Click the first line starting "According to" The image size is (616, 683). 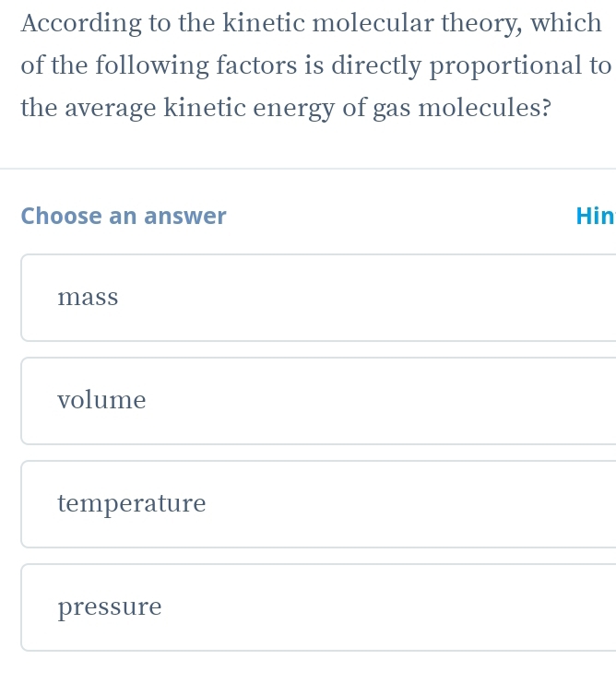point(311,23)
